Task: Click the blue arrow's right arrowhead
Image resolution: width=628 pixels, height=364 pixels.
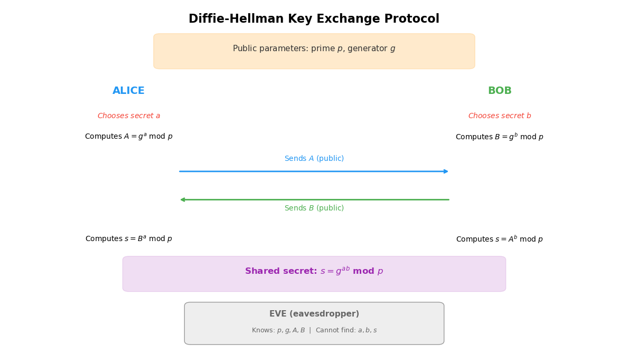Action: 446,171
